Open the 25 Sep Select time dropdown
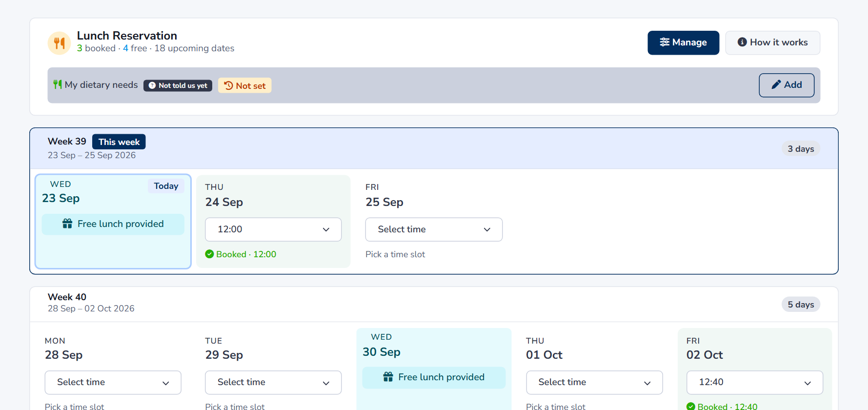 pyautogui.click(x=434, y=229)
